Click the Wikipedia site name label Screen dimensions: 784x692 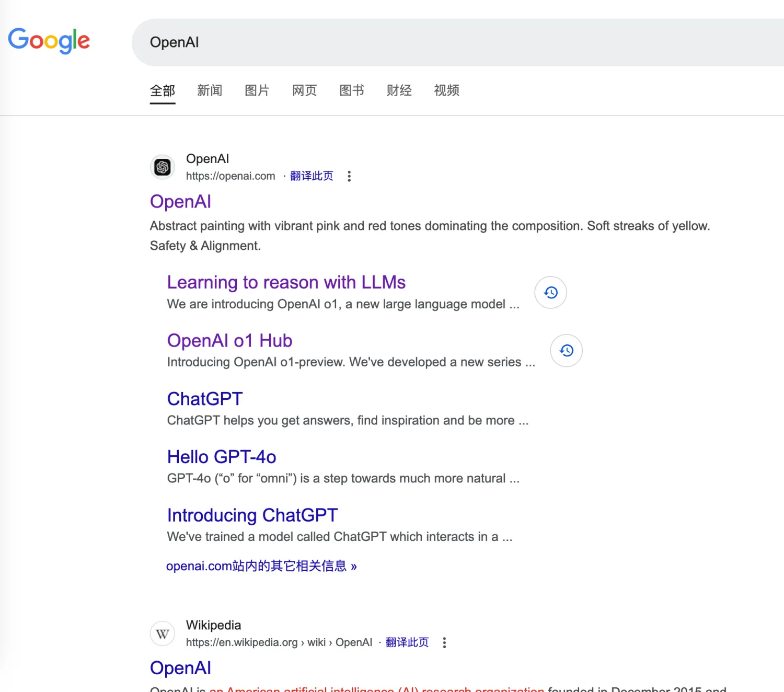(x=213, y=626)
